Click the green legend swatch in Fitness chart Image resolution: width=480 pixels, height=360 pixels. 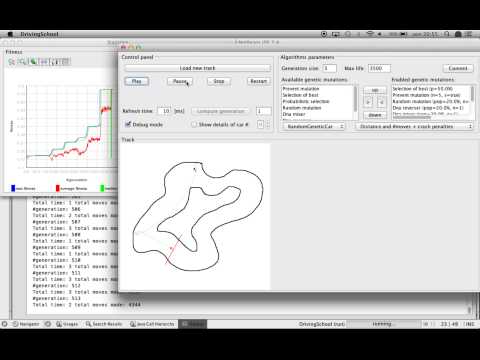coord(102,188)
